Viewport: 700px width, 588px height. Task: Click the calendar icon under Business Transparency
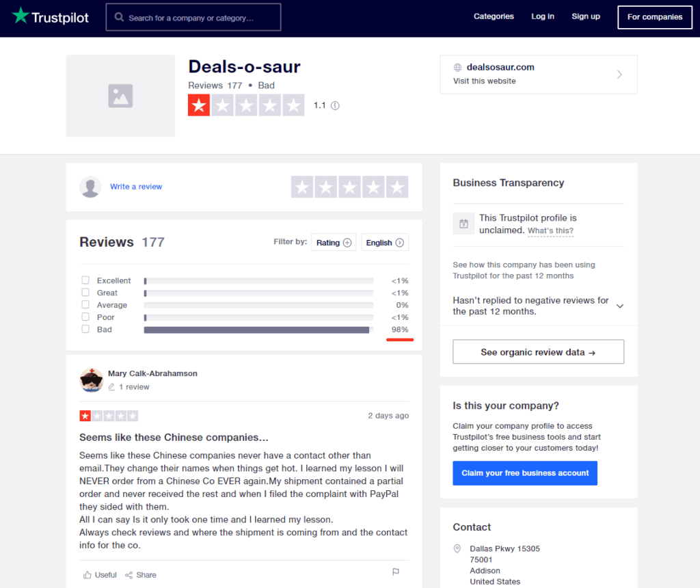pyautogui.click(x=464, y=224)
